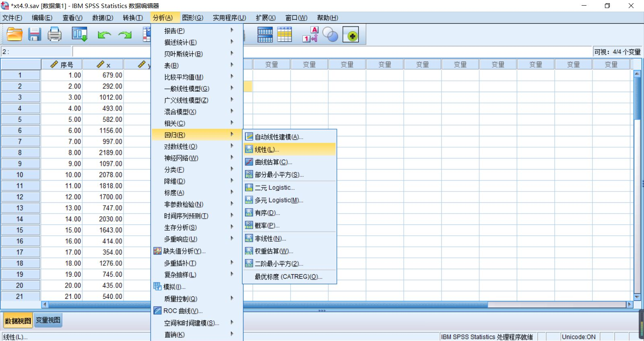
Task: Open the Recall recent dialogs toolbar icon
Action: coord(79,35)
